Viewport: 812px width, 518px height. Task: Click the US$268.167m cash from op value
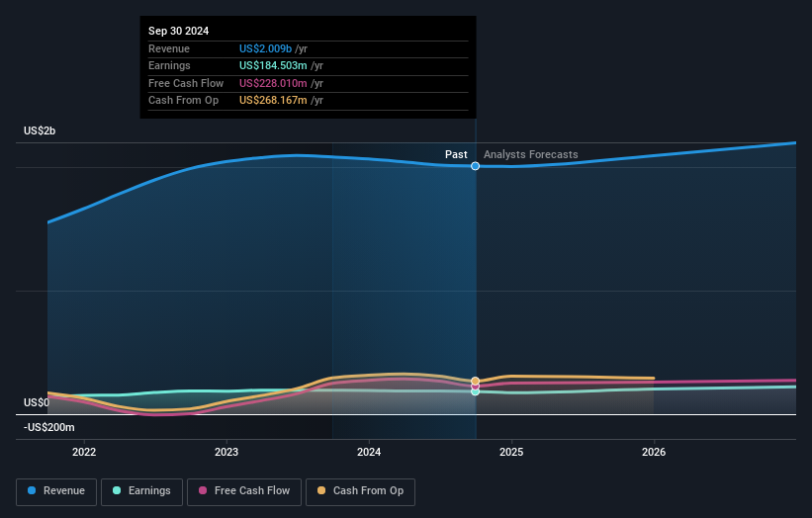click(273, 101)
